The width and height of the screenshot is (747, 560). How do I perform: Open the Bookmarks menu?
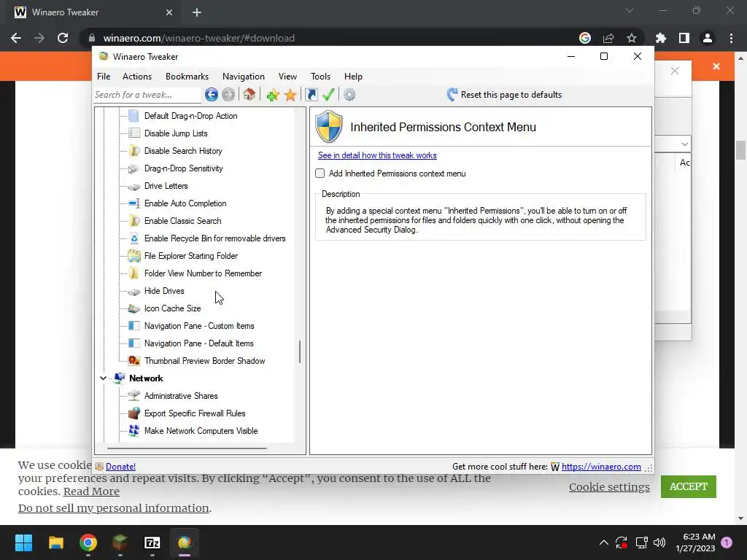click(187, 76)
